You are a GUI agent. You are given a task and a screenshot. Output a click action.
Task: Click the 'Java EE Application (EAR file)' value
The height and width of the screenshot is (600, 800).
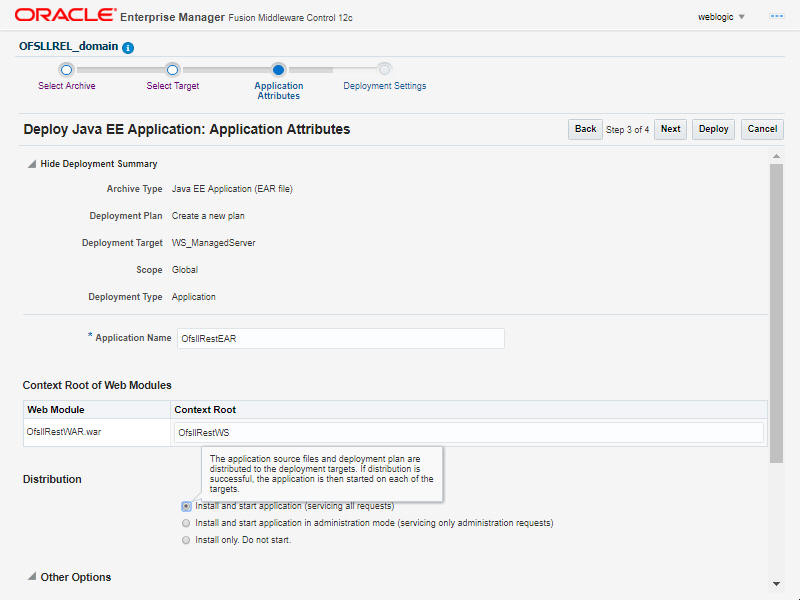click(232, 189)
